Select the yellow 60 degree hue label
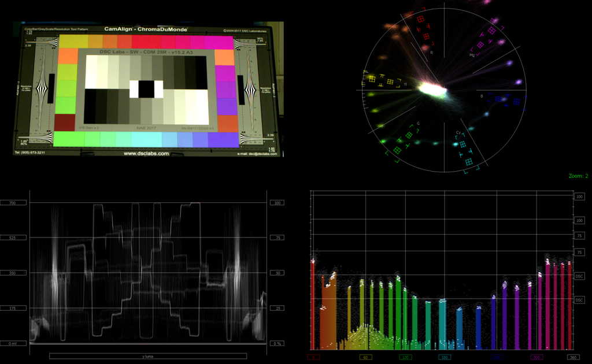 [x=365, y=357]
